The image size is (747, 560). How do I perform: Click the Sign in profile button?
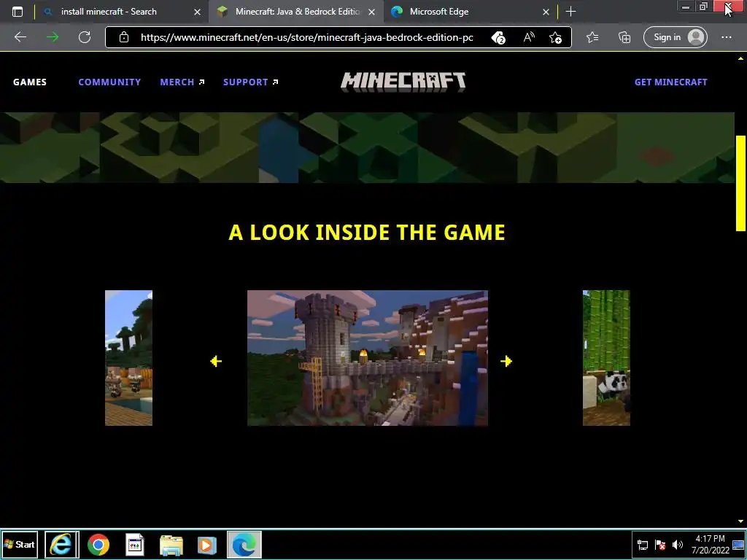[x=675, y=37]
